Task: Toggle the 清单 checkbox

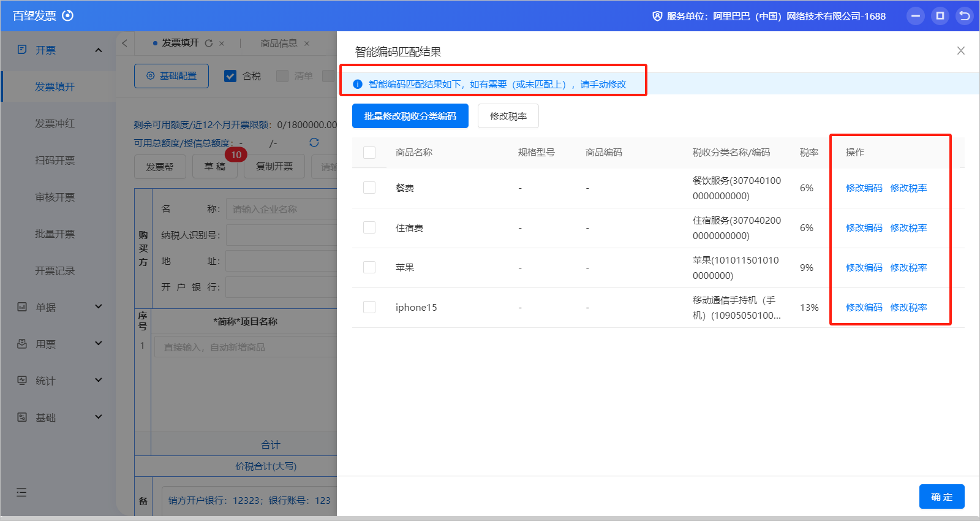Action: click(x=282, y=76)
